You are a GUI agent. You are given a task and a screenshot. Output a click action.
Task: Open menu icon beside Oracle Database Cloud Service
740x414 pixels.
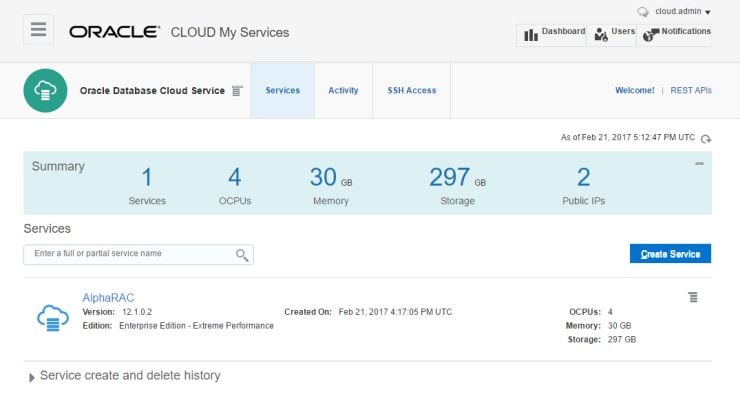coord(237,91)
